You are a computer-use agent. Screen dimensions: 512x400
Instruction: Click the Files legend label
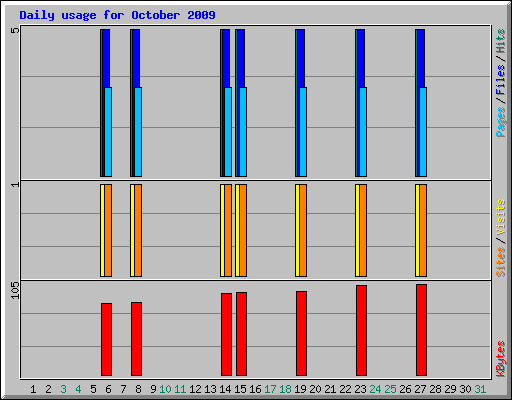[x=501, y=79]
